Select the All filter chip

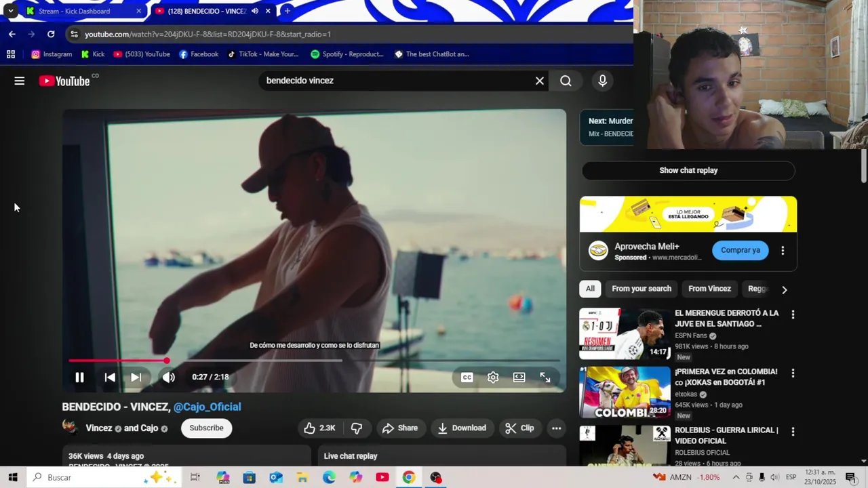[x=590, y=289]
